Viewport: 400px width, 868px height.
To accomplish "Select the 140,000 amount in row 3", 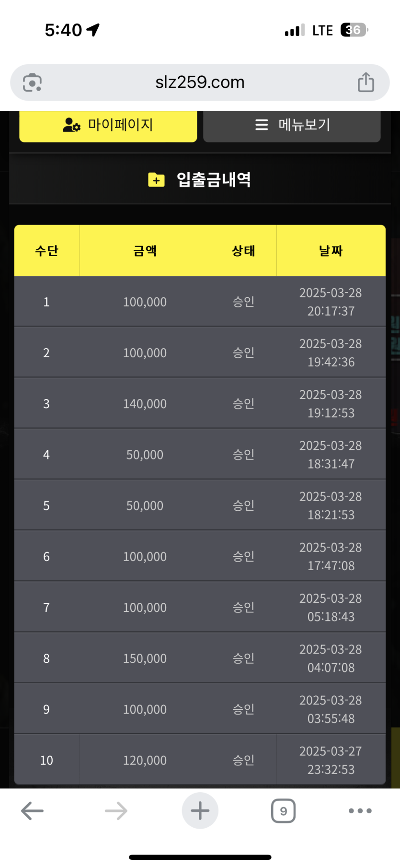I will coord(145,404).
